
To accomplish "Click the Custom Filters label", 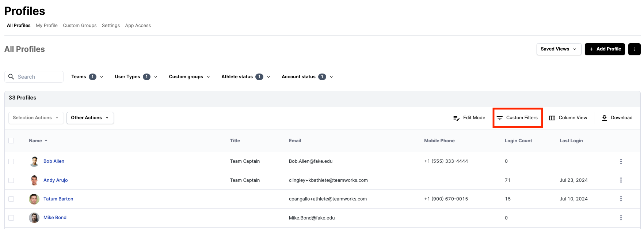I will [522, 118].
